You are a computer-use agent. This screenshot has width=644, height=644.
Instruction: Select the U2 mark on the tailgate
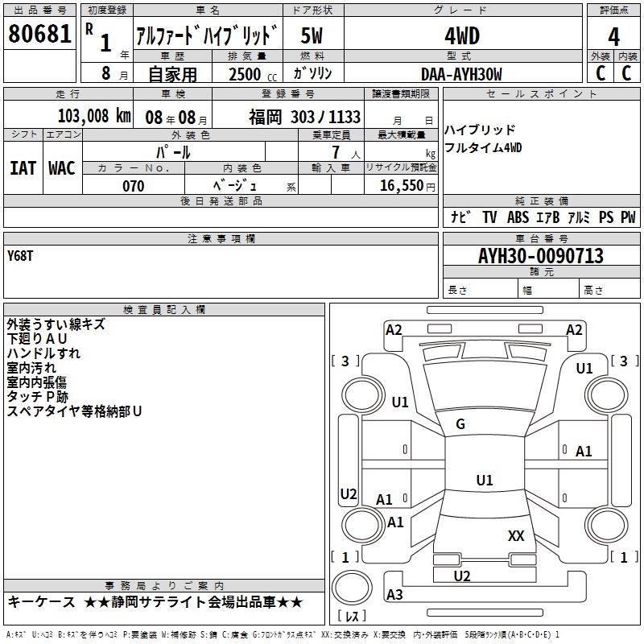(x=462, y=576)
